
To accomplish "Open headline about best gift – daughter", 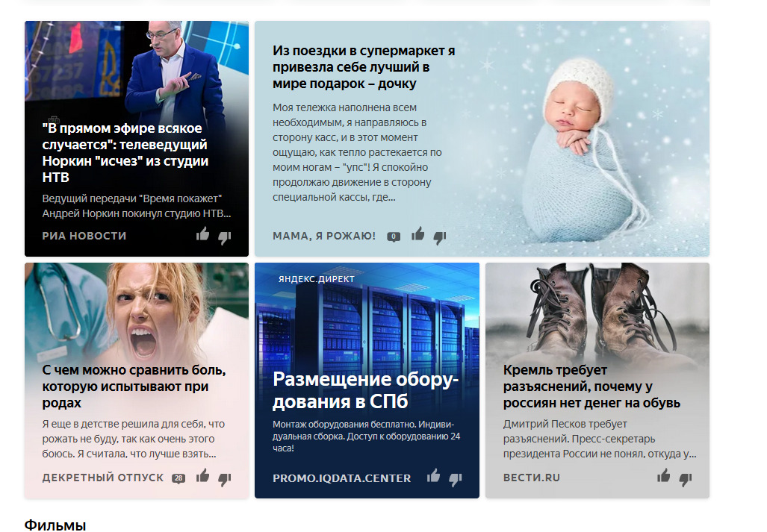I will 364,67.
